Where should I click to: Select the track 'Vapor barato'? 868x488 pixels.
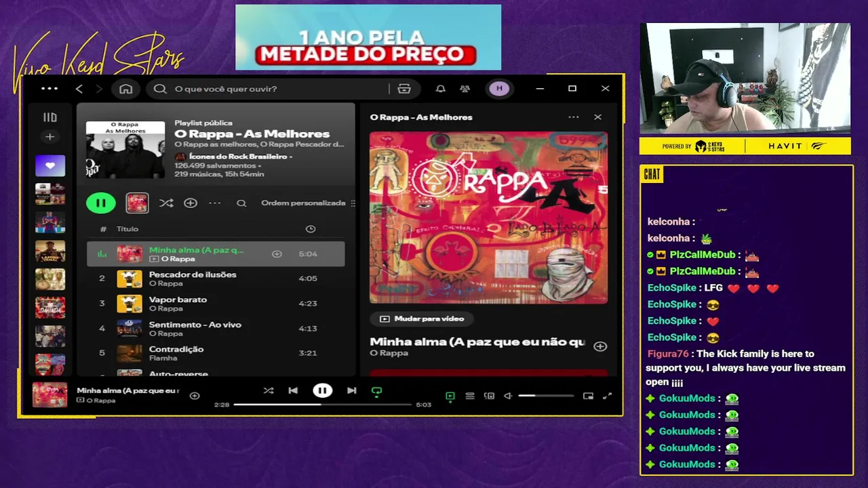(216, 303)
